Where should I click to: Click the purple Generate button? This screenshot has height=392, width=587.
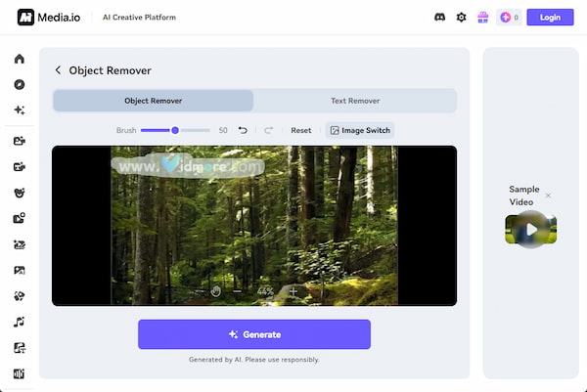pos(253,334)
